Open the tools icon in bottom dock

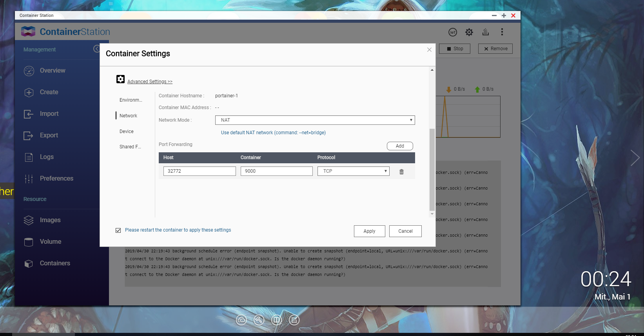point(259,320)
